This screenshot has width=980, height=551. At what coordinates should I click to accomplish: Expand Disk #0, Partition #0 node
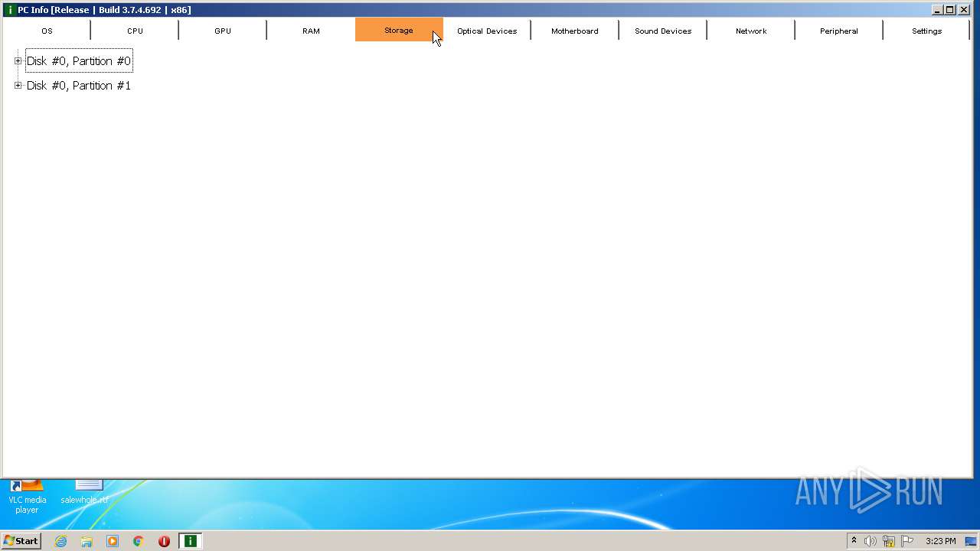pos(18,60)
